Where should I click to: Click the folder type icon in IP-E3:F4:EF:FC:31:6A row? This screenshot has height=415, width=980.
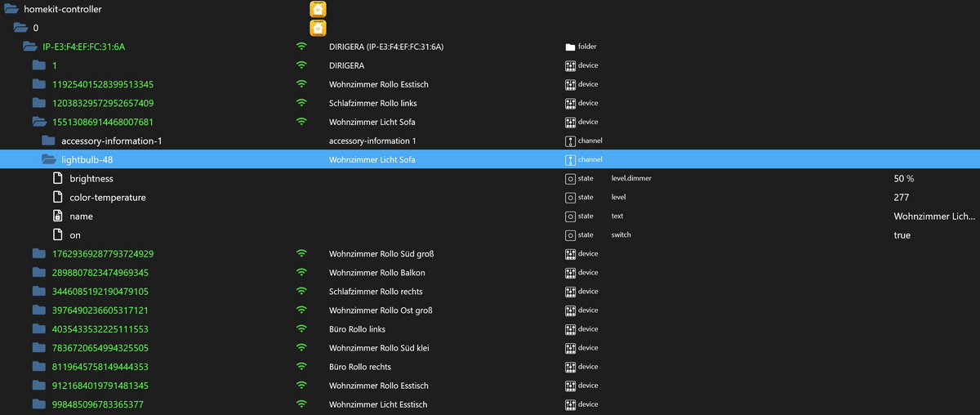point(571,47)
